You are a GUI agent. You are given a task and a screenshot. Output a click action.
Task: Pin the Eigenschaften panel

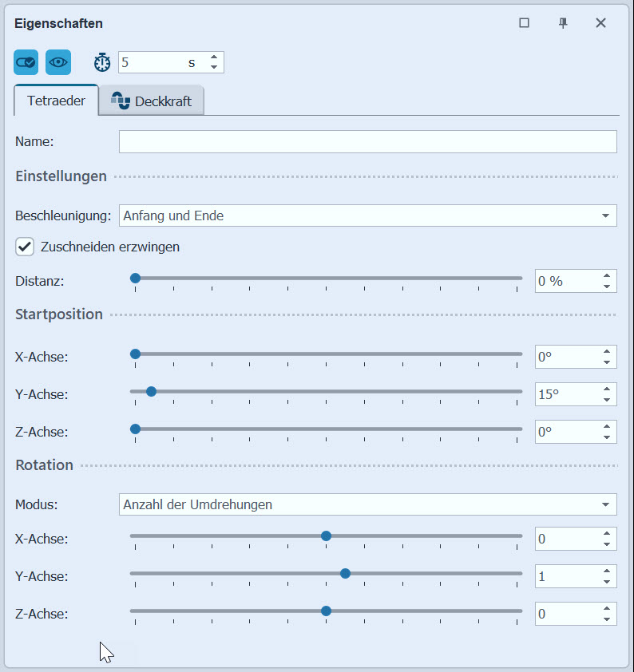tap(563, 23)
